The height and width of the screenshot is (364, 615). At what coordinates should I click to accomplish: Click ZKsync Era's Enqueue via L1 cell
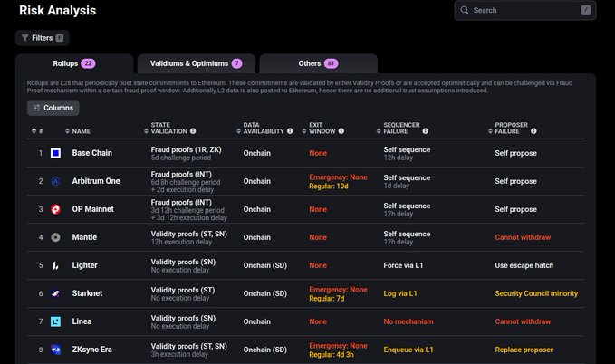tap(408, 350)
